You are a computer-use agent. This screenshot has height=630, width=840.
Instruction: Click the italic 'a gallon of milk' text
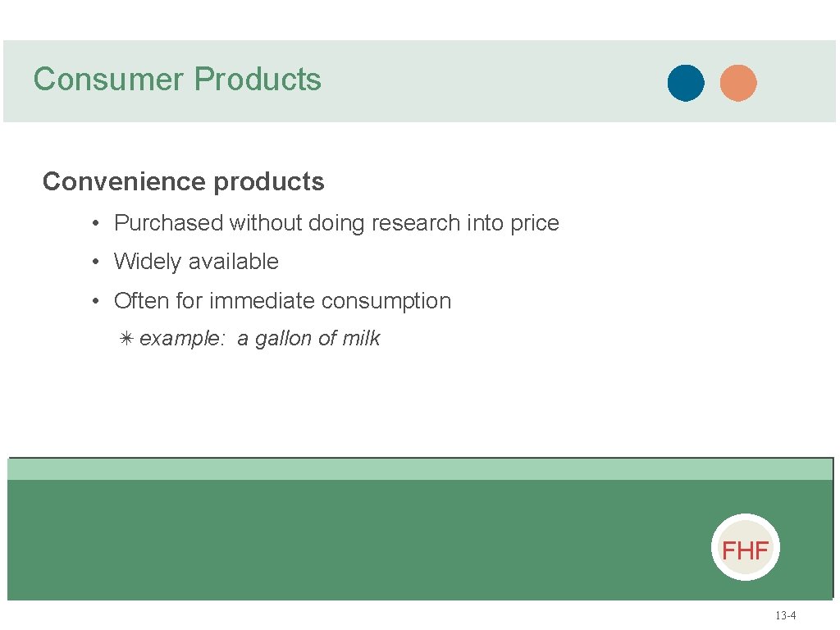coord(308,339)
